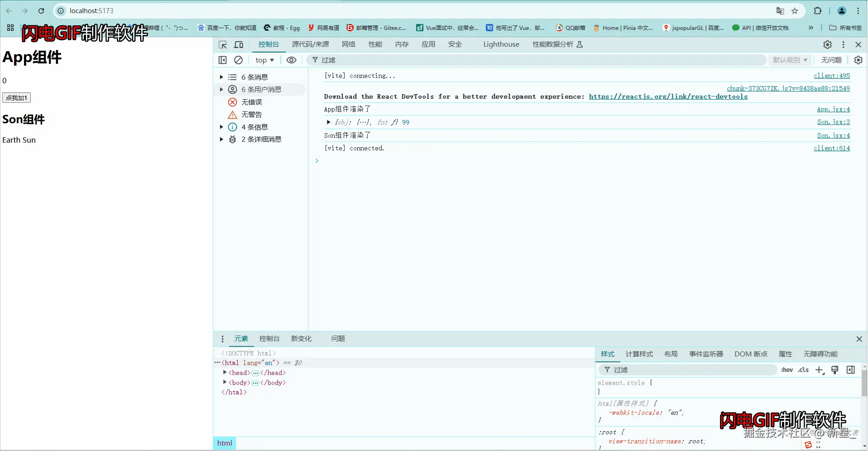Expand the body element node

coord(225,382)
